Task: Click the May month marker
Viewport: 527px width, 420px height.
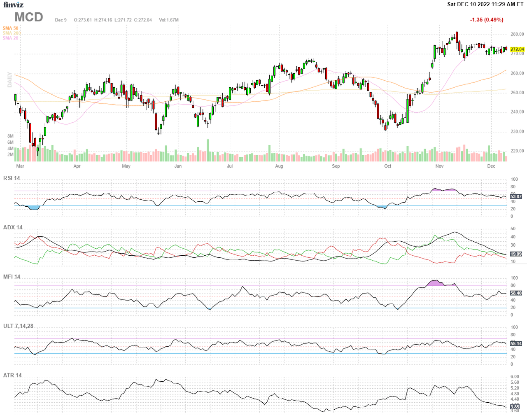Action: [x=126, y=166]
